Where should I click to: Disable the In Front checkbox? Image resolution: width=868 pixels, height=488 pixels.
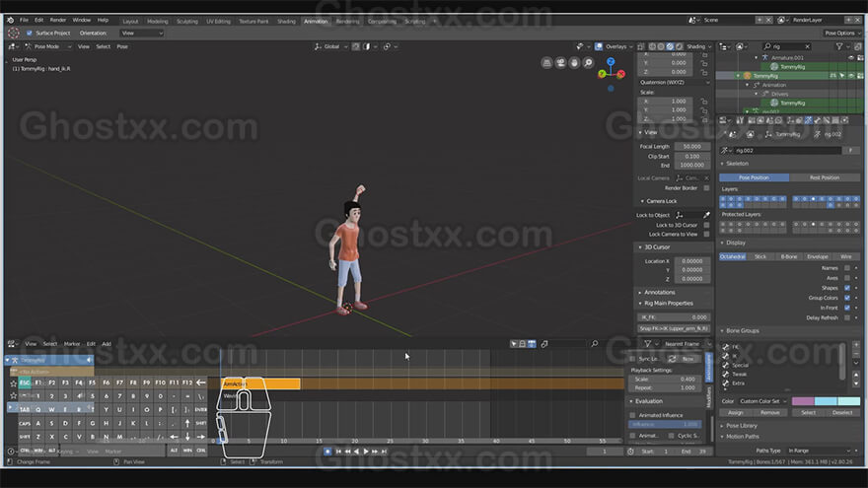point(847,308)
